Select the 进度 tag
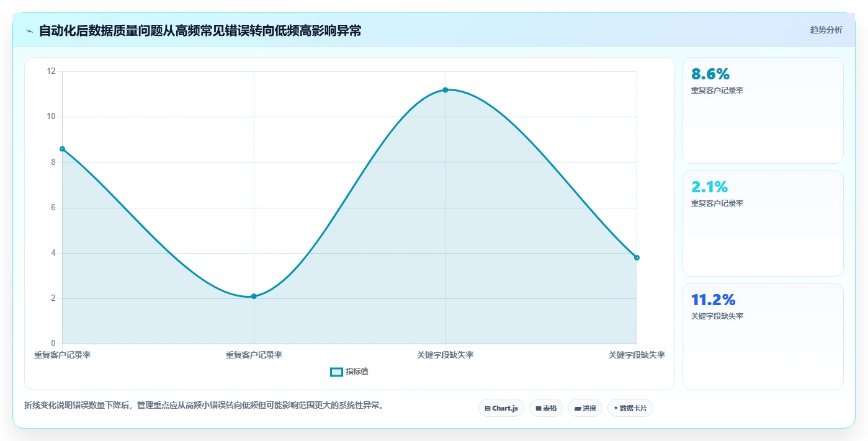The width and height of the screenshot is (868, 441). point(585,408)
